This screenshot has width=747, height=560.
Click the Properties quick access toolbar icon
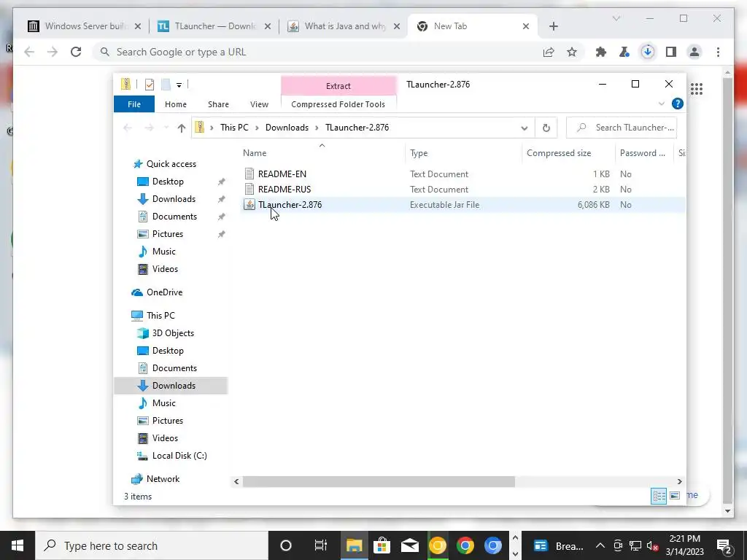click(x=150, y=85)
